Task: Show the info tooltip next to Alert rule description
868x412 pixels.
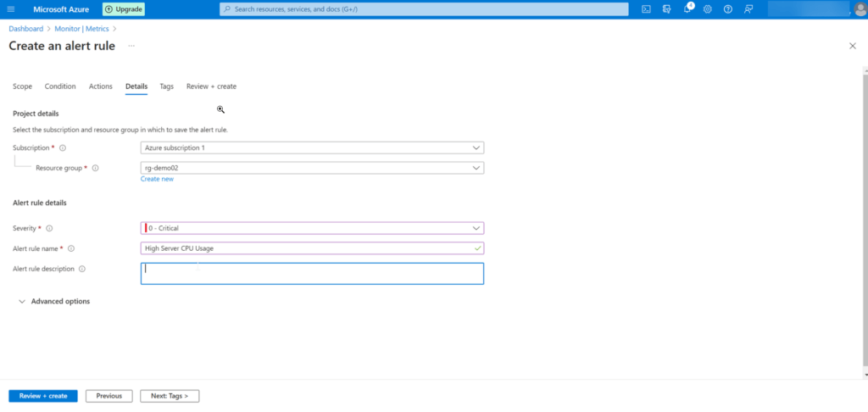Action: coord(82,269)
